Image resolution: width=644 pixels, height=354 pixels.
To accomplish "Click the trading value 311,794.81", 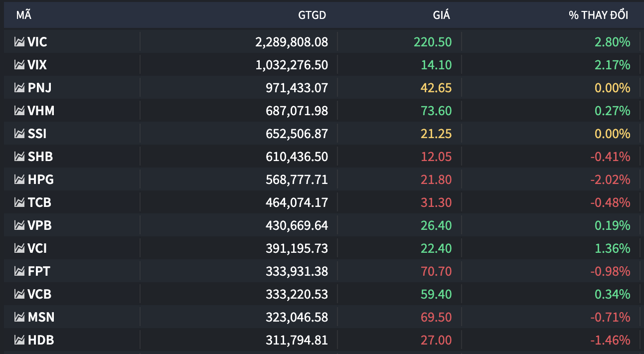I will pos(297,340).
